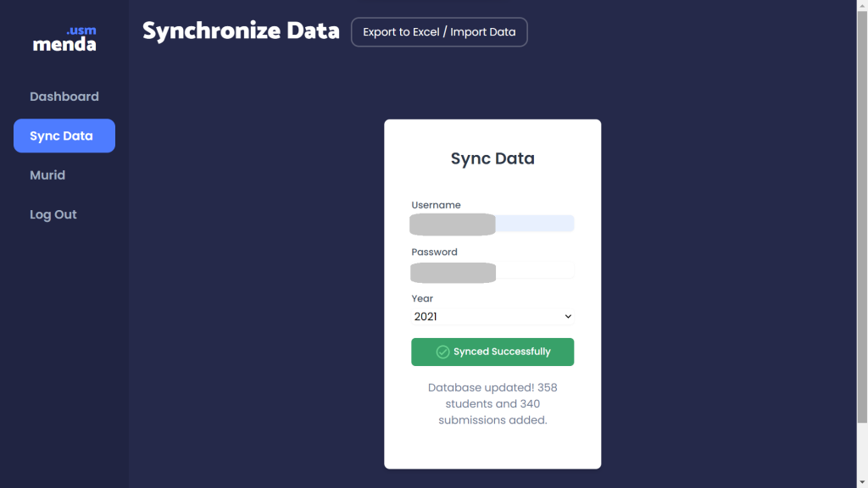Click the menda .usm logo
This screenshot has height=488, width=868.
[64, 39]
